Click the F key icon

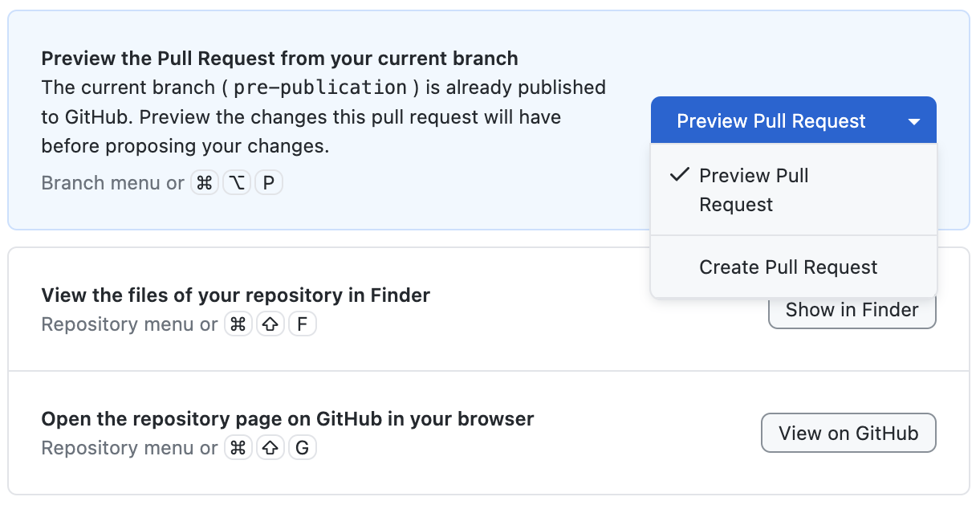303,324
